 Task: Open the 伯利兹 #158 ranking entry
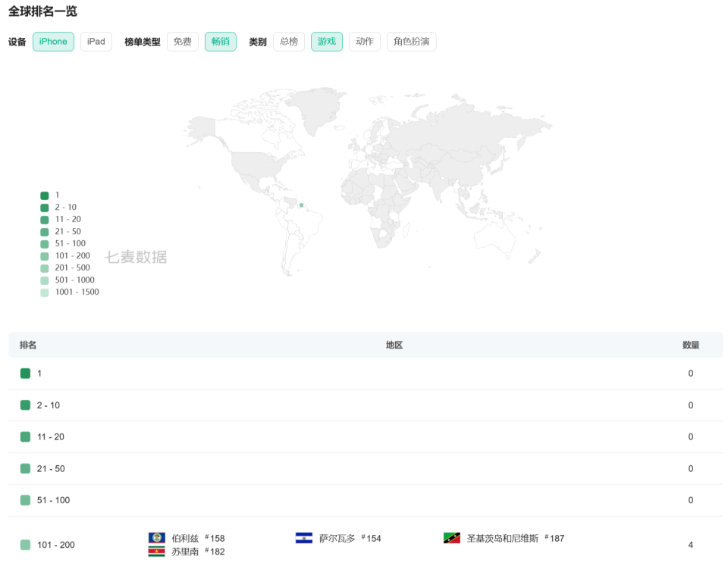[x=198, y=539]
